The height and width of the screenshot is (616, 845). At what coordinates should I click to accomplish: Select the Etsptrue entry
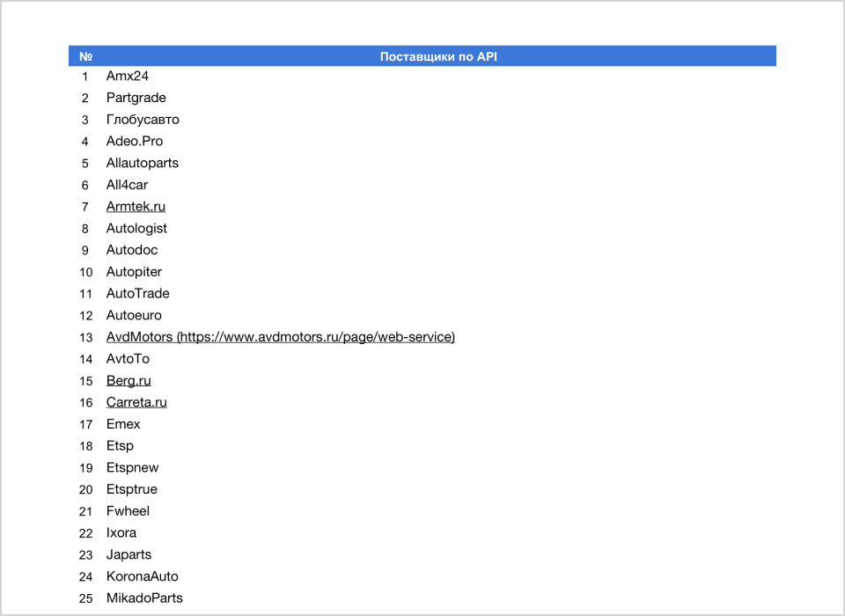131,489
